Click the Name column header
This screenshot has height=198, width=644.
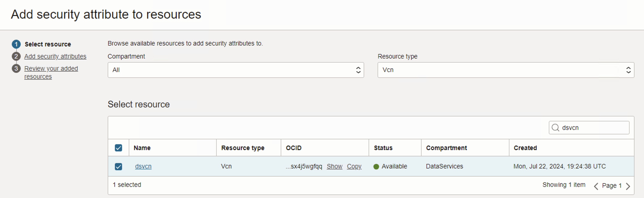pos(142,148)
